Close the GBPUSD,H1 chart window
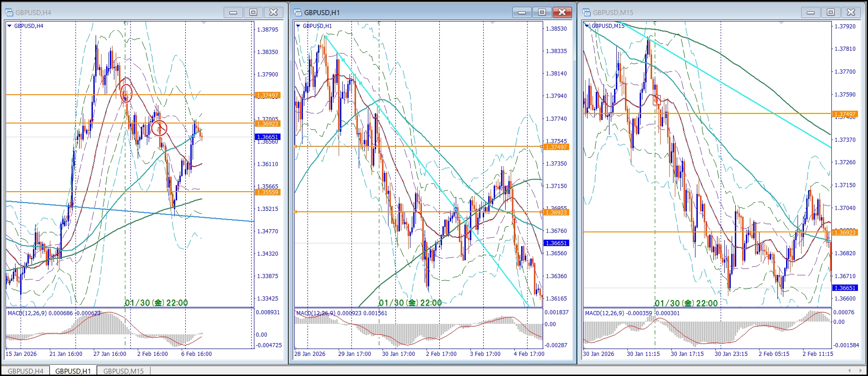 (x=562, y=12)
